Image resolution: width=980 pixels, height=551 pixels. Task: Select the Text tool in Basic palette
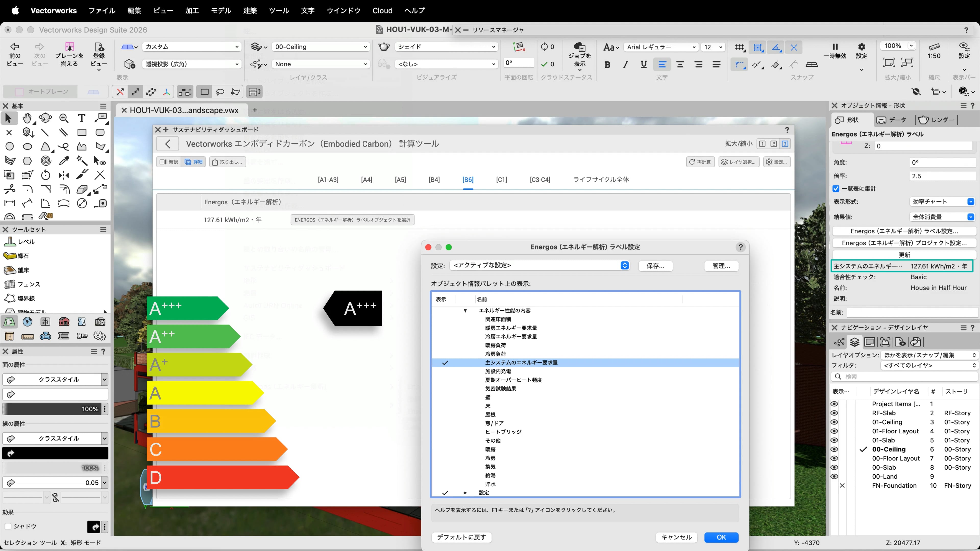(81, 118)
